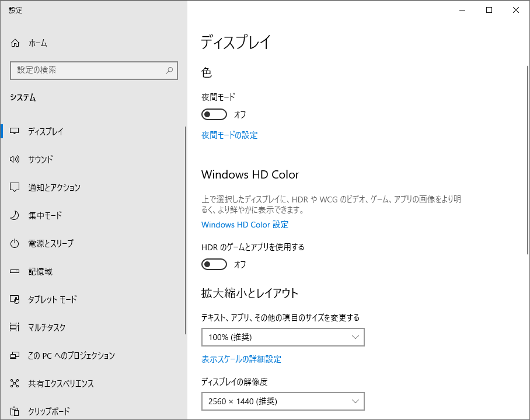The width and height of the screenshot is (530, 420).
Task: Go to クリップボード settings
Action: tap(93, 411)
